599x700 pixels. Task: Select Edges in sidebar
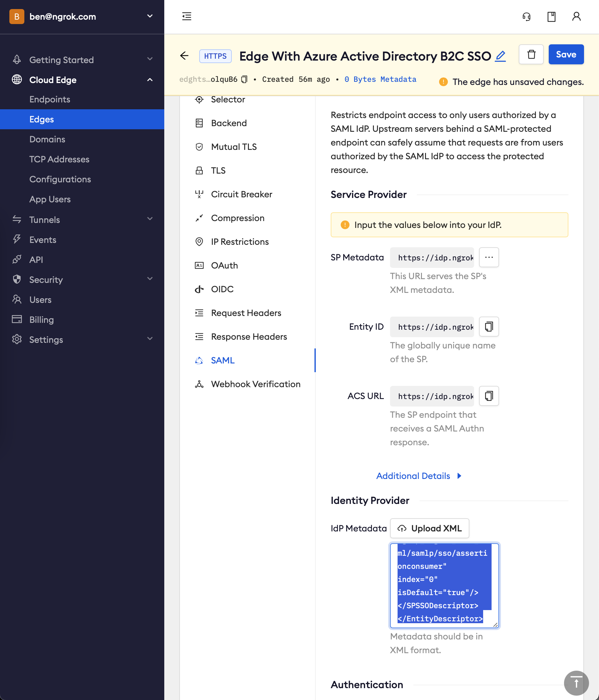point(82,119)
